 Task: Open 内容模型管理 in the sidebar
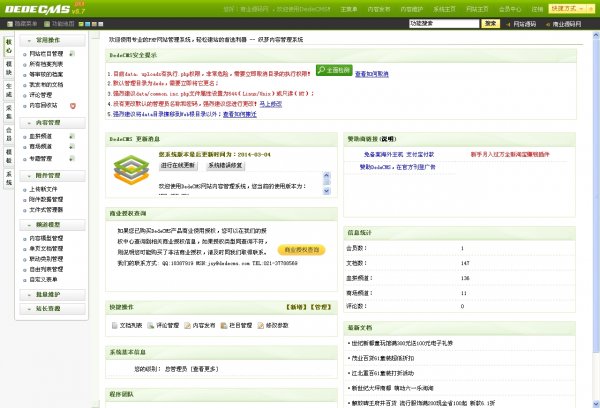[x=46, y=238]
